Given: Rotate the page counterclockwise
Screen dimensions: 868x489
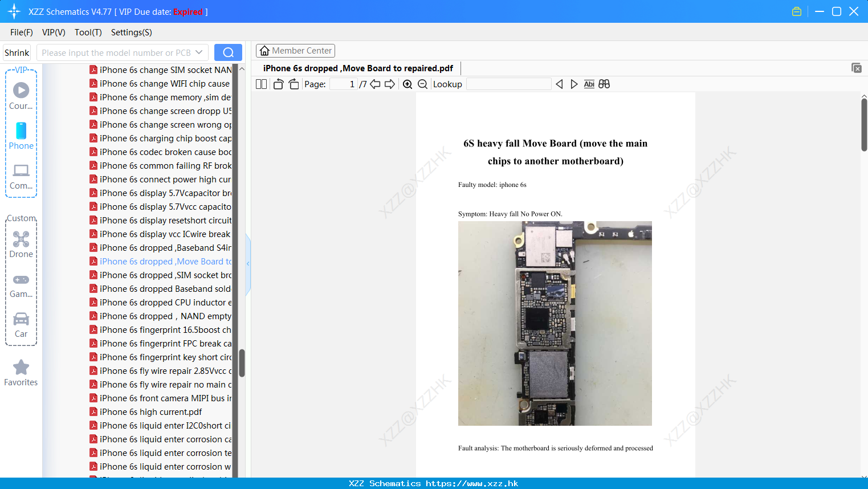Looking at the screenshot, I should tap(278, 84).
